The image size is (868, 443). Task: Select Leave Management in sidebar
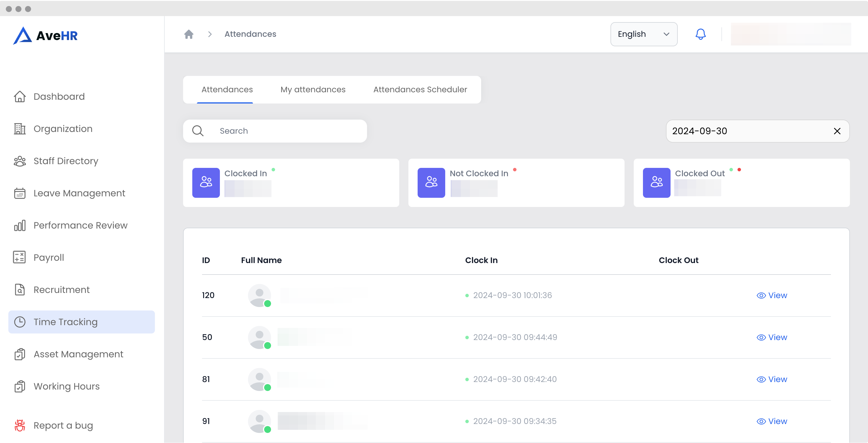coord(79,193)
